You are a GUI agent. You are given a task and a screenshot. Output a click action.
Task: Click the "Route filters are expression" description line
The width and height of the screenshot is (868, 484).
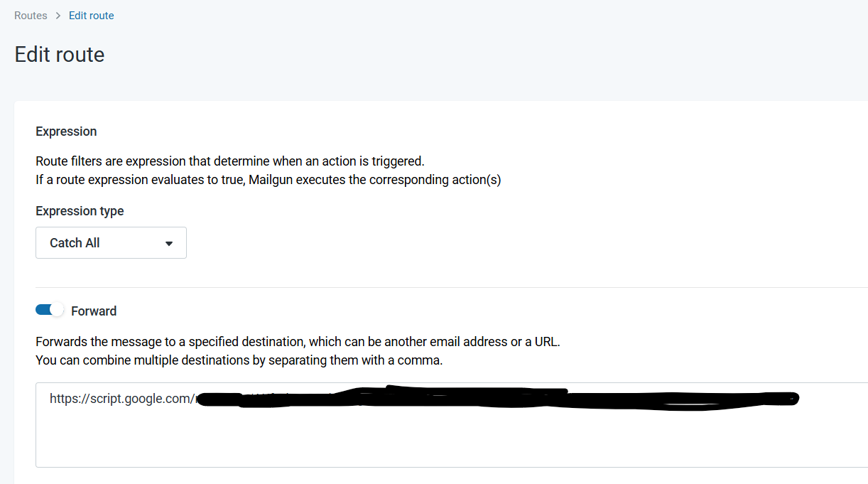(x=229, y=161)
